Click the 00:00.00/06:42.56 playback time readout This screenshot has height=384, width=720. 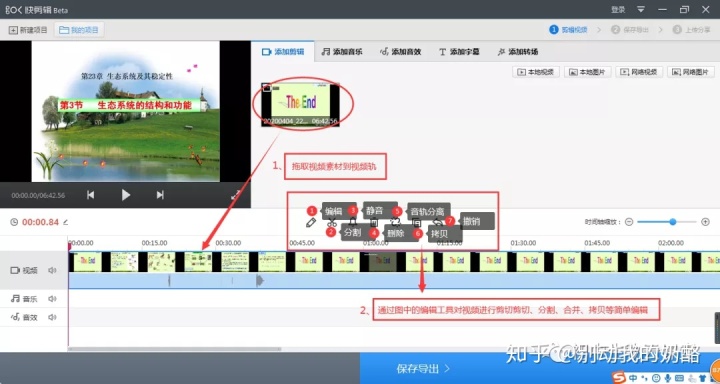(x=38, y=195)
